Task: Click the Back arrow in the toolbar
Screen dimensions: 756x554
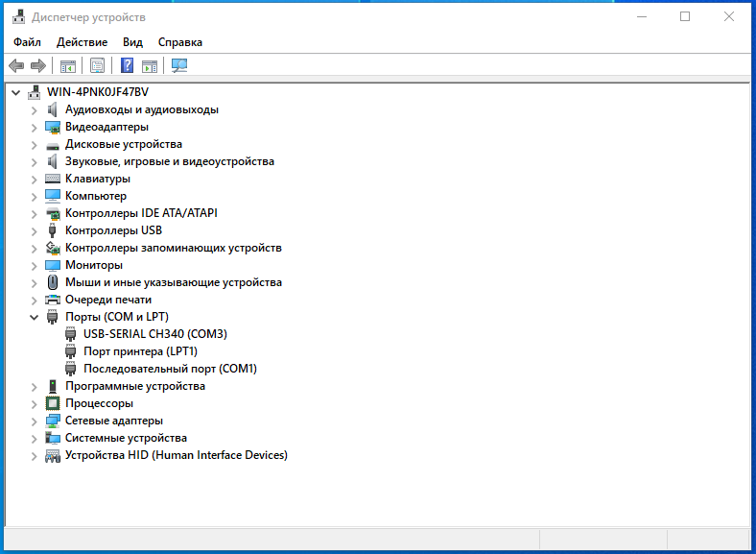Action: point(16,65)
